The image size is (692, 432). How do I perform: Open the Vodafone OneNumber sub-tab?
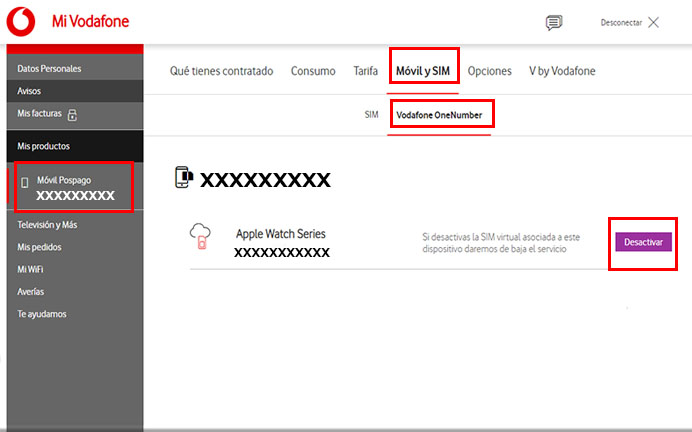439,115
